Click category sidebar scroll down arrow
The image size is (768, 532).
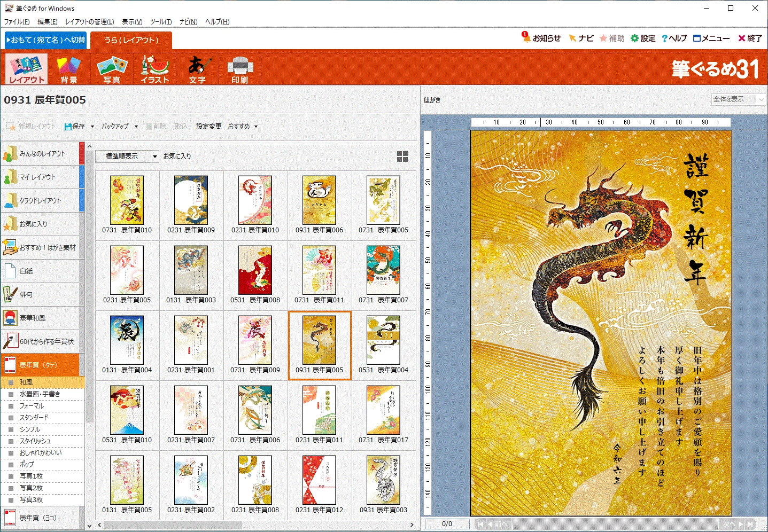coord(89,526)
